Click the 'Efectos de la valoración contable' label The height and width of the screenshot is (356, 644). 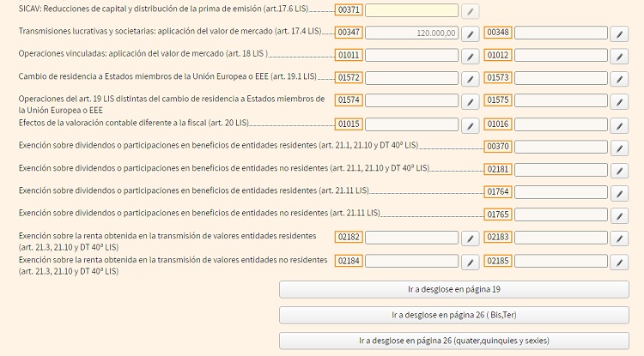point(133,123)
